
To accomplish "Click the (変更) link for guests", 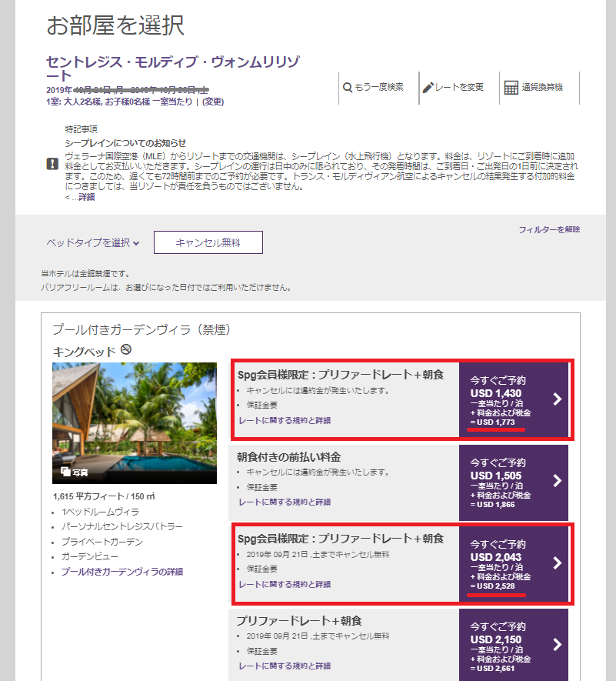I will pyautogui.click(x=213, y=102).
